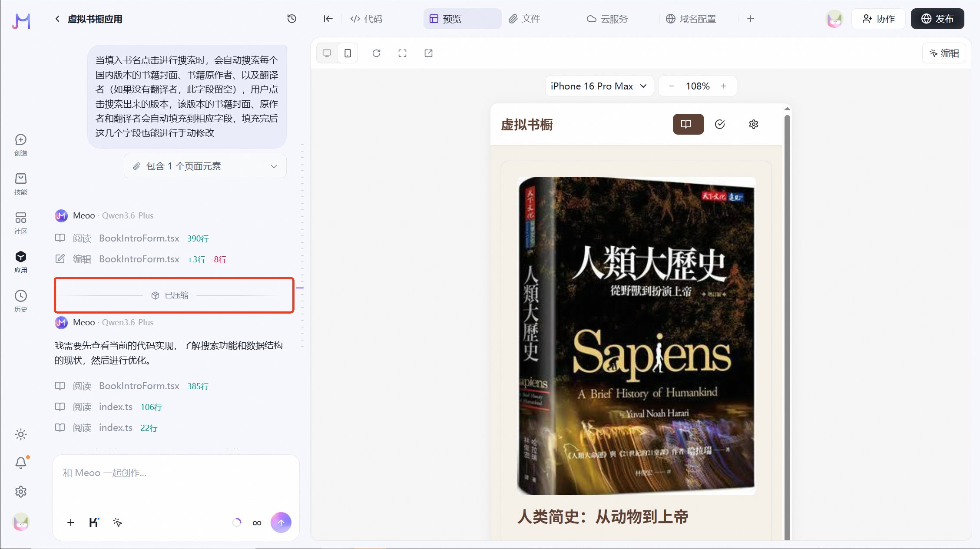Image resolution: width=980 pixels, height=549 pixels.
Task: Open the 阅读 BookIntroForm.tsx 385行 entry
Action: (132, 386)
